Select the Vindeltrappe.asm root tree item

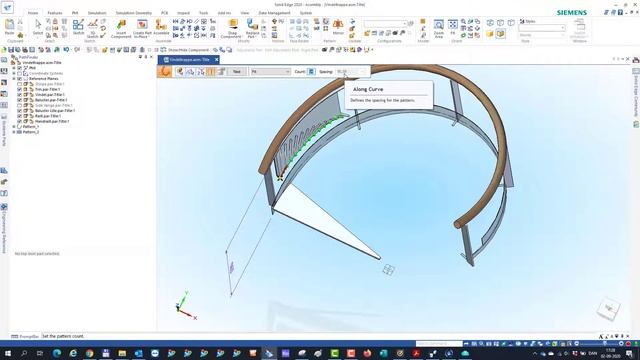click(41, 63)
